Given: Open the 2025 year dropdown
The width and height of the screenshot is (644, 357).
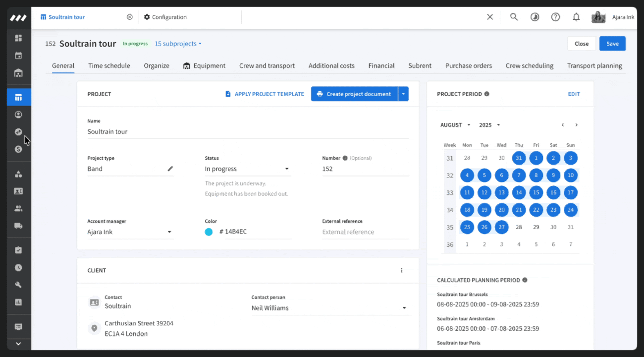Looking at the screenshot, I should point(489,125).
